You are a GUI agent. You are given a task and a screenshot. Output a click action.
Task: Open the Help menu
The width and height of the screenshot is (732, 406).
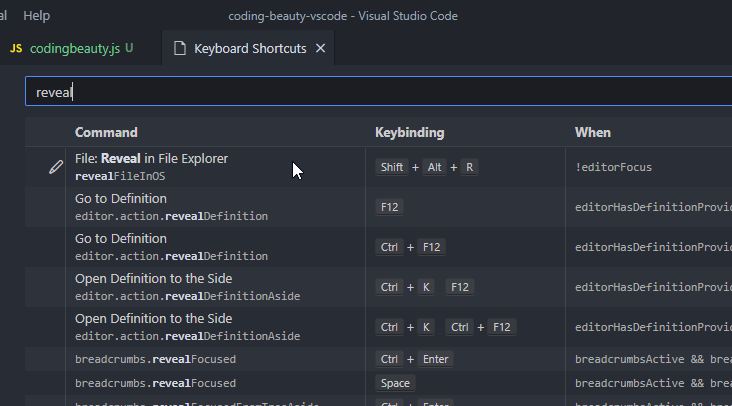tap(36, 16)
